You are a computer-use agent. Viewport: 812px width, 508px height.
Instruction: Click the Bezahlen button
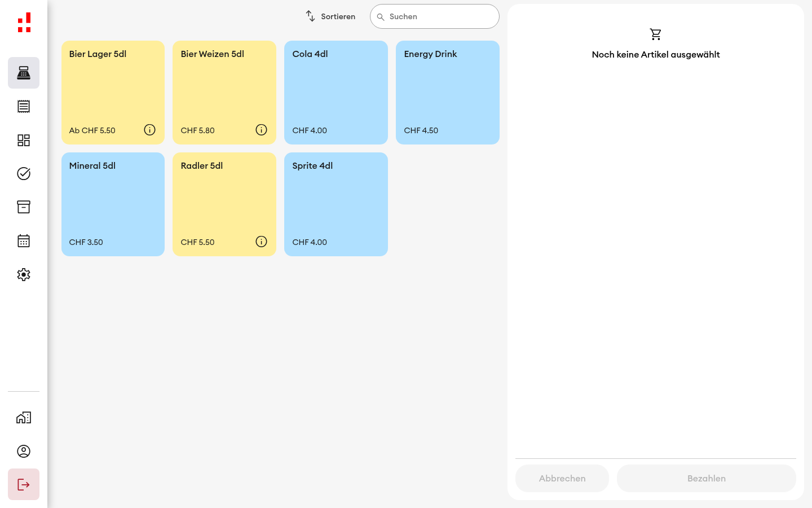click(x=707, y=478)
